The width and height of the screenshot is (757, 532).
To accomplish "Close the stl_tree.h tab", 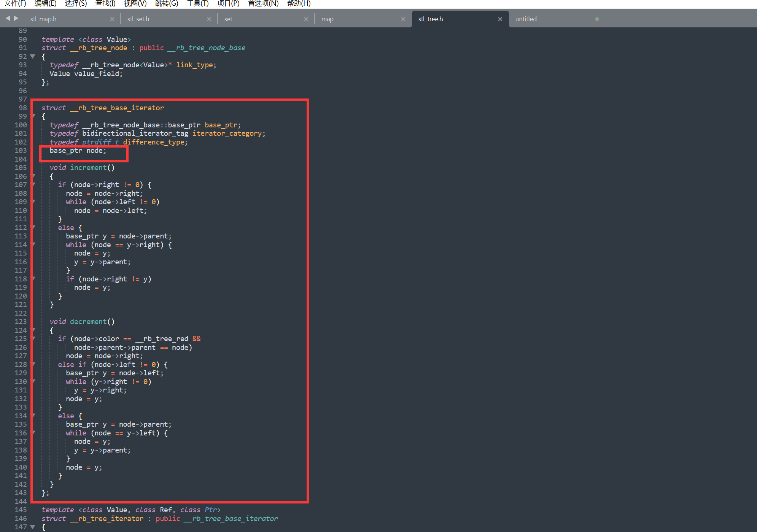I will point(500,19).
